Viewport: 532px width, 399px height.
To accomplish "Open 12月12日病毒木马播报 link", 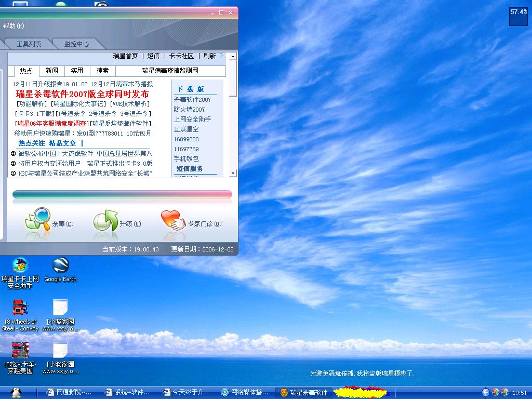I will [x=122, y=84].
